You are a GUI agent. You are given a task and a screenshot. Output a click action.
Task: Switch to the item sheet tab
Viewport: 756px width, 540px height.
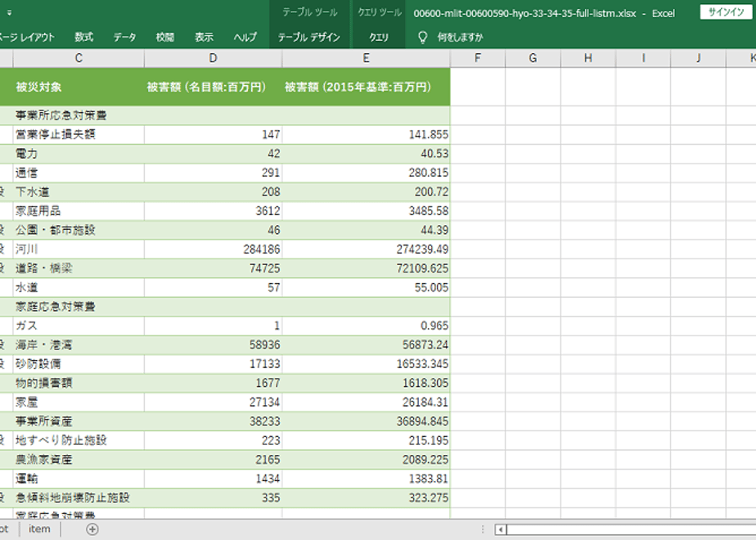(x=39, y=529)
